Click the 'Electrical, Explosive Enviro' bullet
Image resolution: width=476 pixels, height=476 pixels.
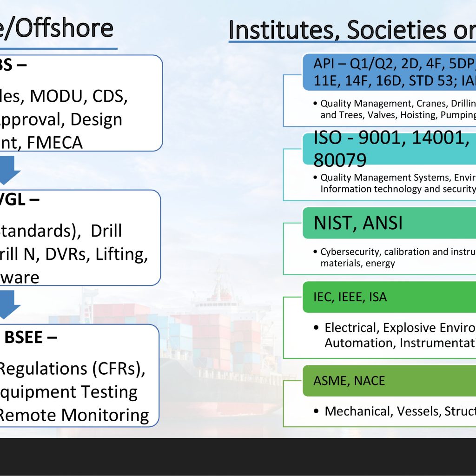(x=400, y=328)
